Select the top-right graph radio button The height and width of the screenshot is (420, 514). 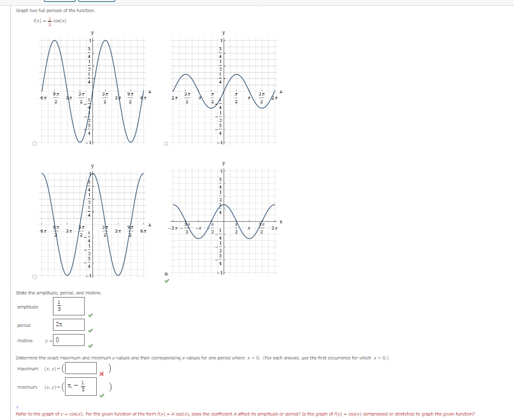click(x=166, y=143)
